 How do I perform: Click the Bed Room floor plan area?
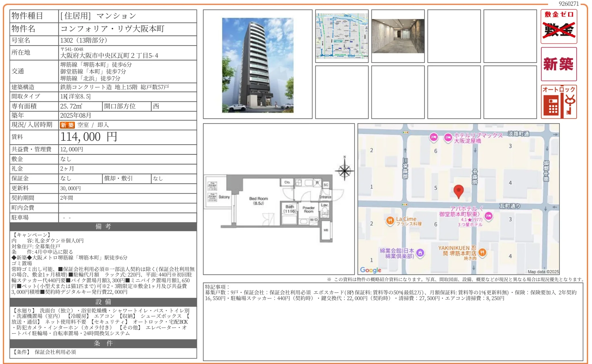click(258, 201)
